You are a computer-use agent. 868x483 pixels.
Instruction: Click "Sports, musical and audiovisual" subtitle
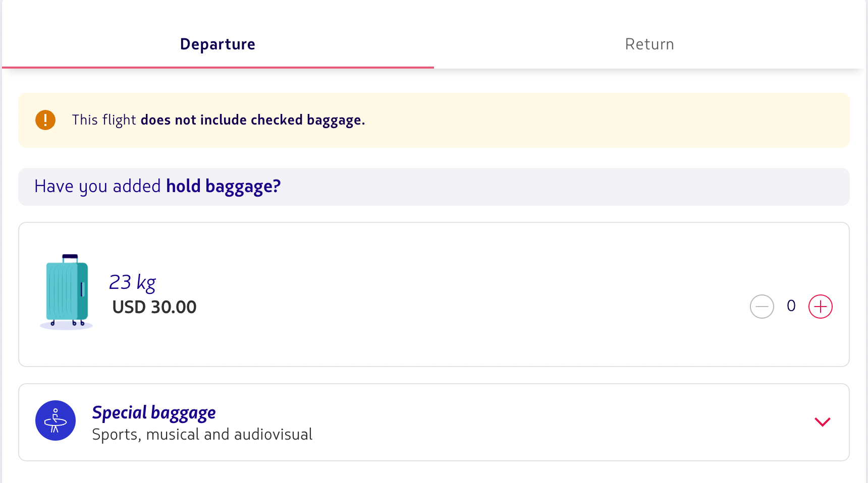coord(202,435)
